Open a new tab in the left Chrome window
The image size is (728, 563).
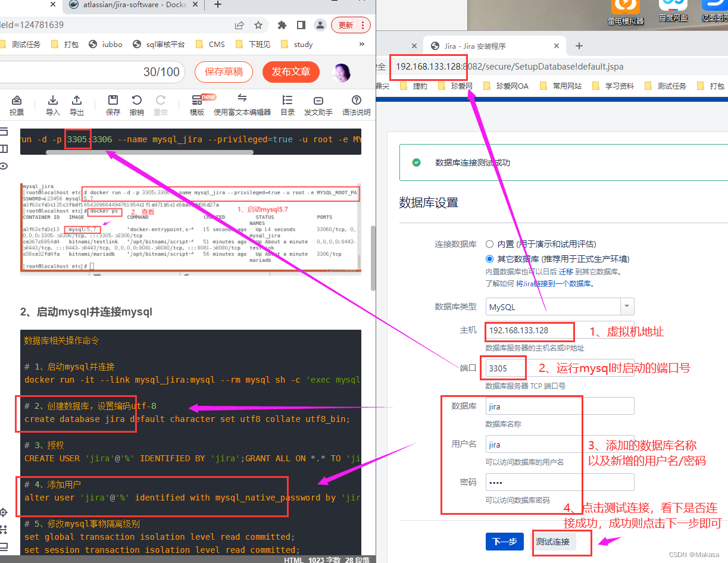[x=218, y=5]
